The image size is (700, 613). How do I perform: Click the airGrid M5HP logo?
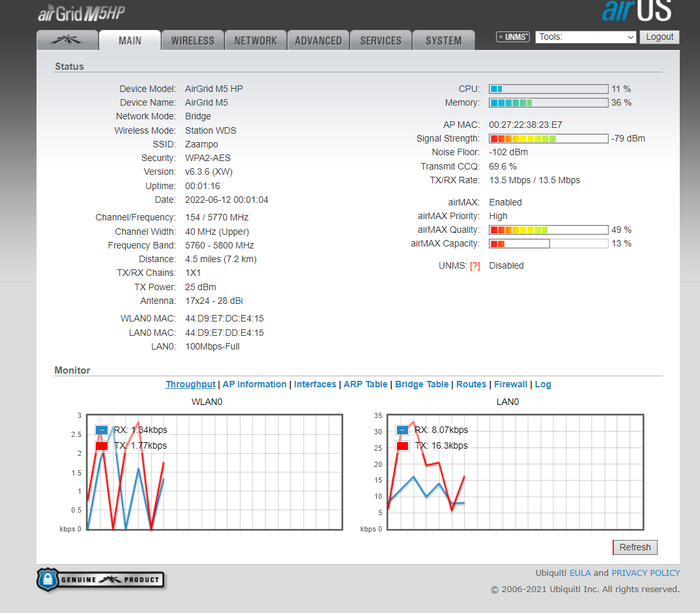(x=81, y=14)
